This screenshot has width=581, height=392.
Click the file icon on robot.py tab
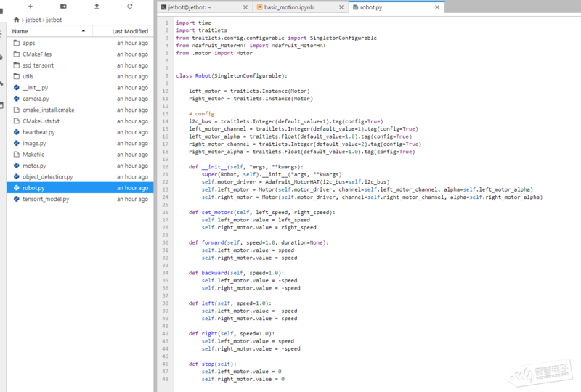356,7
